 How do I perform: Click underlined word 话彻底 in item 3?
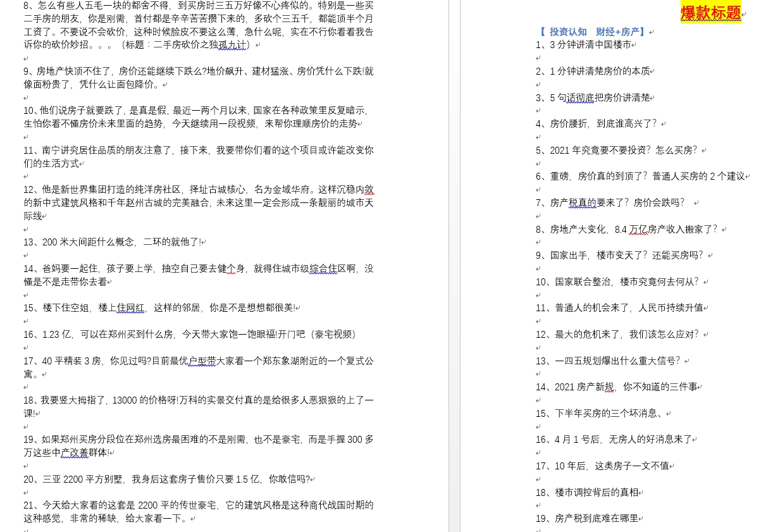coord(580,97)
